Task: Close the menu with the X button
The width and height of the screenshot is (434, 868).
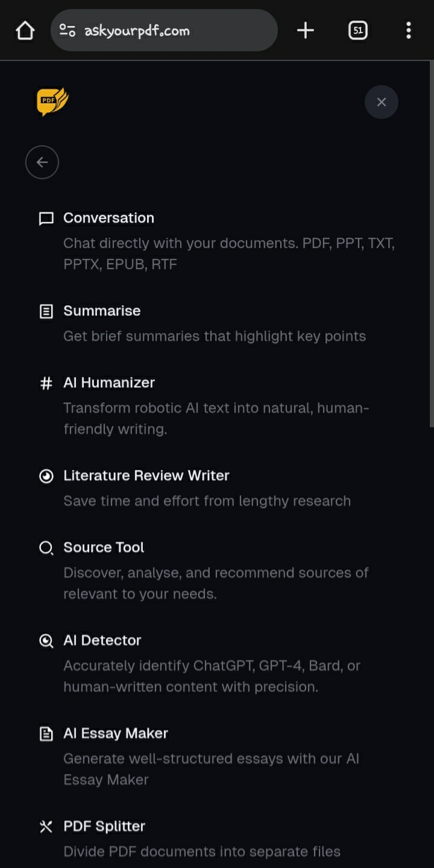Action: tap(382, 102)
